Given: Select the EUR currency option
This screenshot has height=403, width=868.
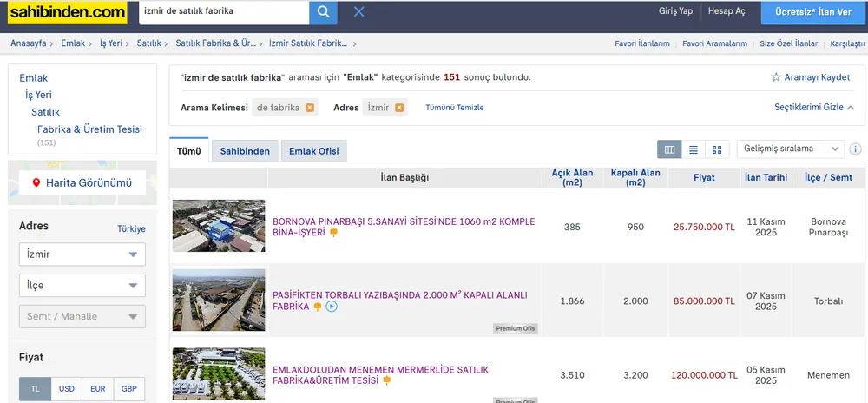Looking at the screenshot, I should (x=98, y=389).
